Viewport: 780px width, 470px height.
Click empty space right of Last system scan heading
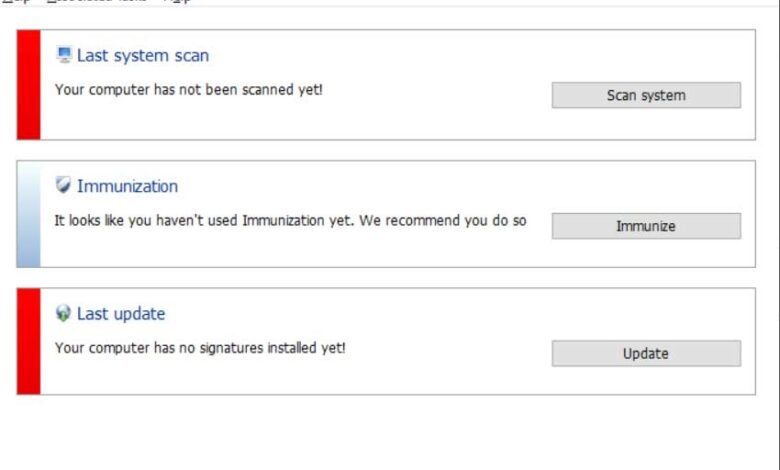click(x=450, y=56)
